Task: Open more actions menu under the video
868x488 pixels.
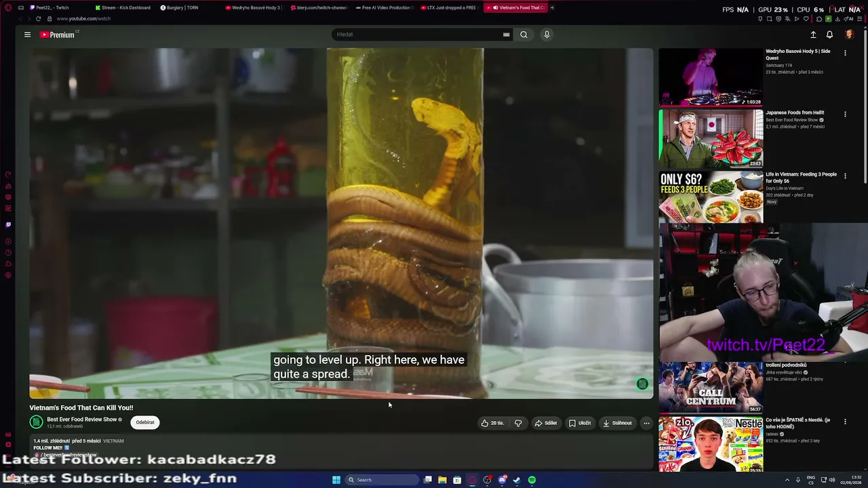Action: (x=646, y=423)
